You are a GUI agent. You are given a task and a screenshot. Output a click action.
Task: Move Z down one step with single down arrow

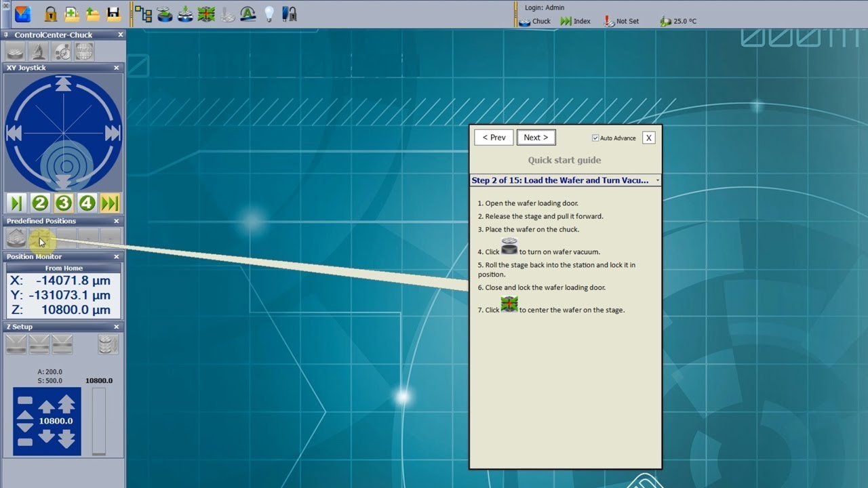pos(46,435)
